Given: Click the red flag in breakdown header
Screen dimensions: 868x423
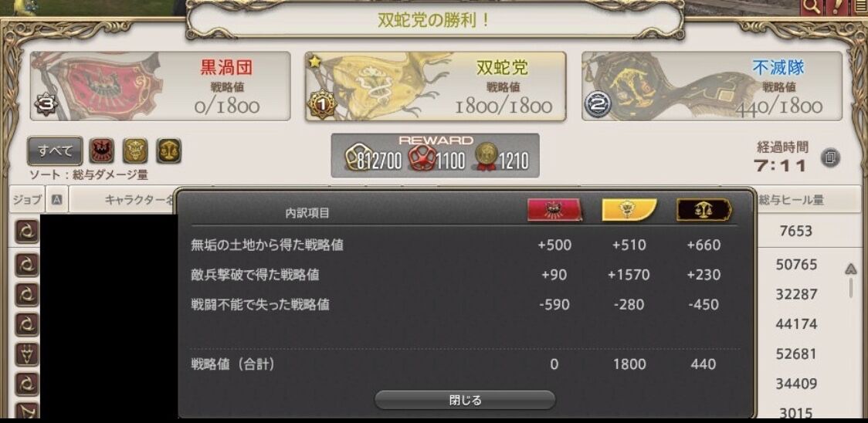Looking at the screenshot, I should click(554, 210).
